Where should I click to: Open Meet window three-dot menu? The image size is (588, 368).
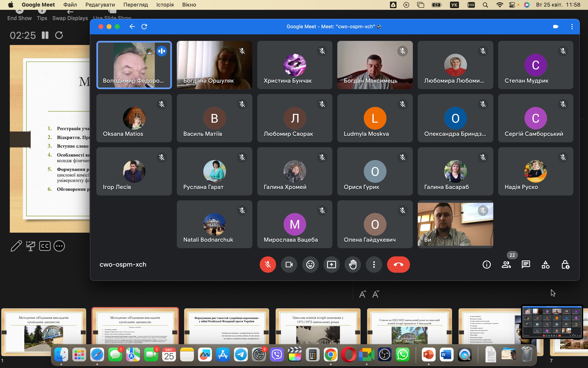click(572, 27)
